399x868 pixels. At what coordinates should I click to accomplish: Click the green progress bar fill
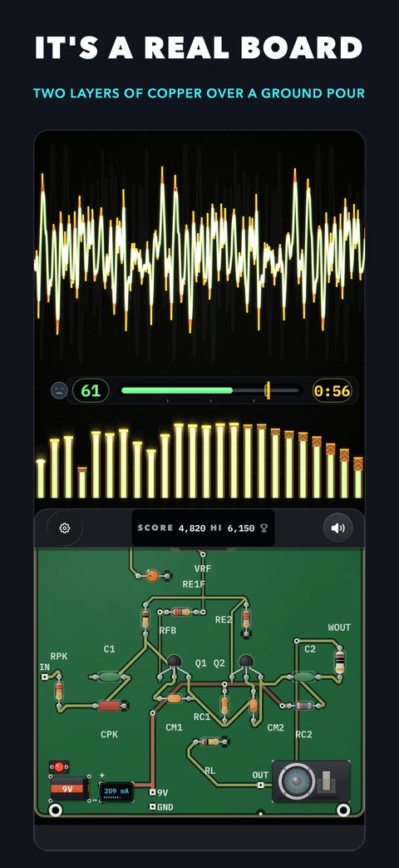(x=177, y=390)
